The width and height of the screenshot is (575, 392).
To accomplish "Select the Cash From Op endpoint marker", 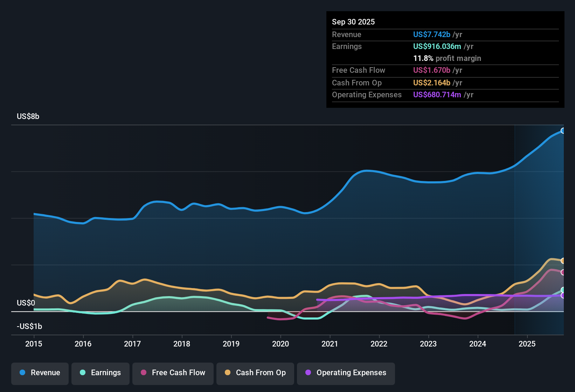I will tap(563, 261).
